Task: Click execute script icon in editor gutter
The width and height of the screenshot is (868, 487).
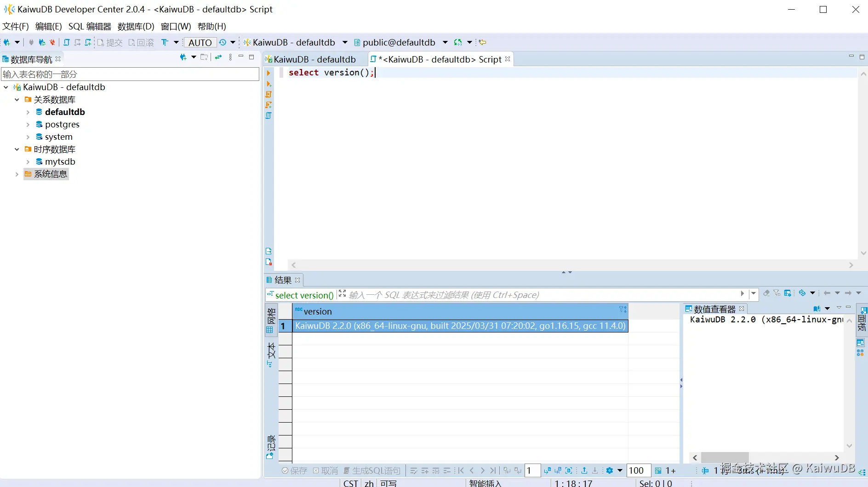Action: tap(268, 94)
